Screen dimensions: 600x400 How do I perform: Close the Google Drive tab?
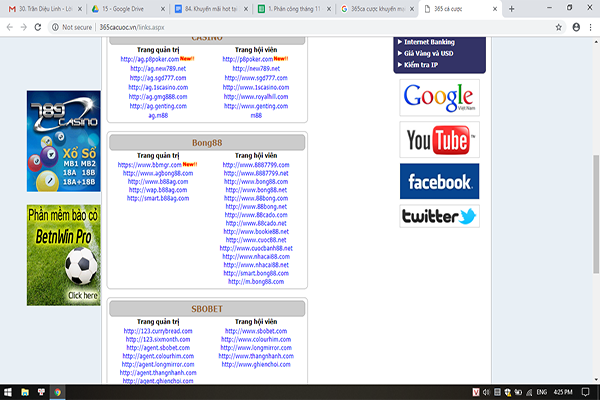[163, 9]
